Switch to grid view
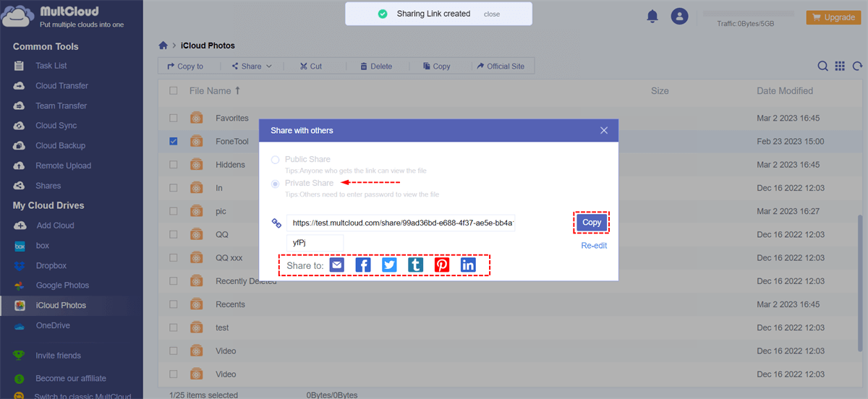The width and height of the screenshot is (868, 399). click(840, 66)
